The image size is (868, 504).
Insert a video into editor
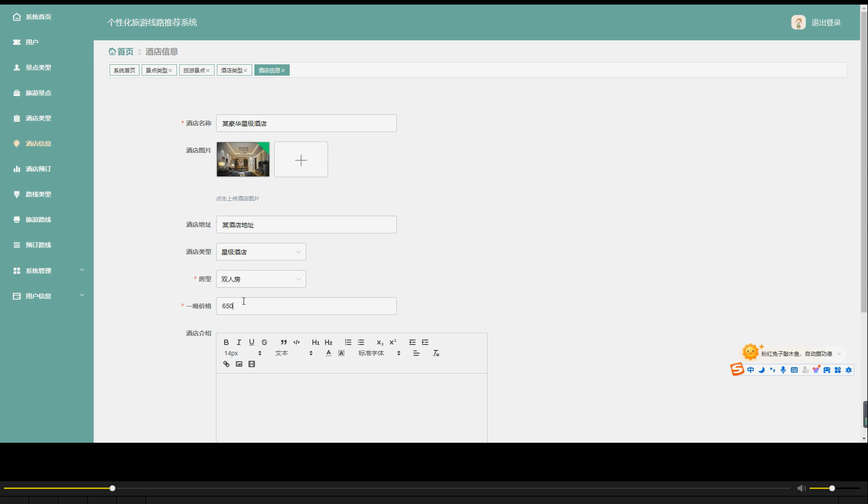pyautogui.click(x=251, y=364)
